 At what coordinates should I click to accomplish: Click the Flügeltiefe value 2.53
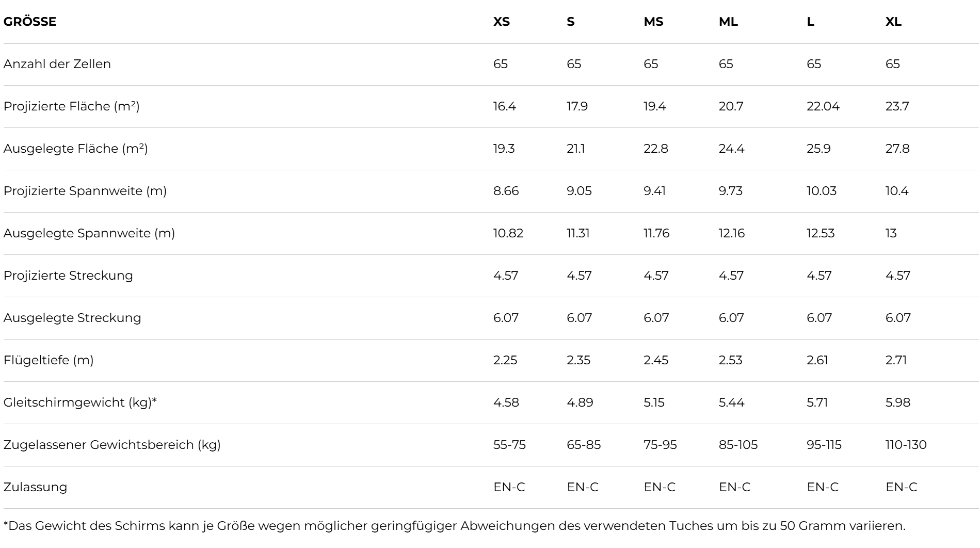click(730, 360)
